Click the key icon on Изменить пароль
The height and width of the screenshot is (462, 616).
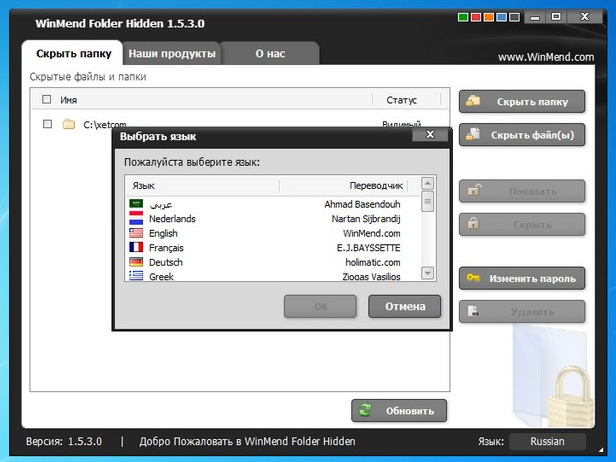[473, 278]
